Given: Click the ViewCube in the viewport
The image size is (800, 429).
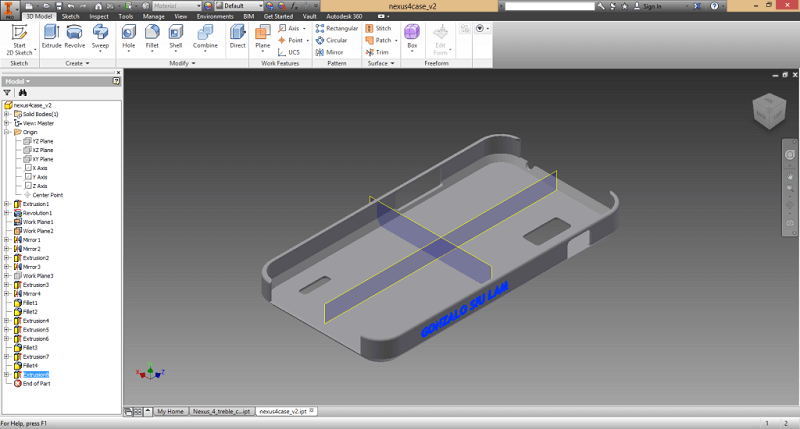Looking at the screenshot, I should click(769, 111).
